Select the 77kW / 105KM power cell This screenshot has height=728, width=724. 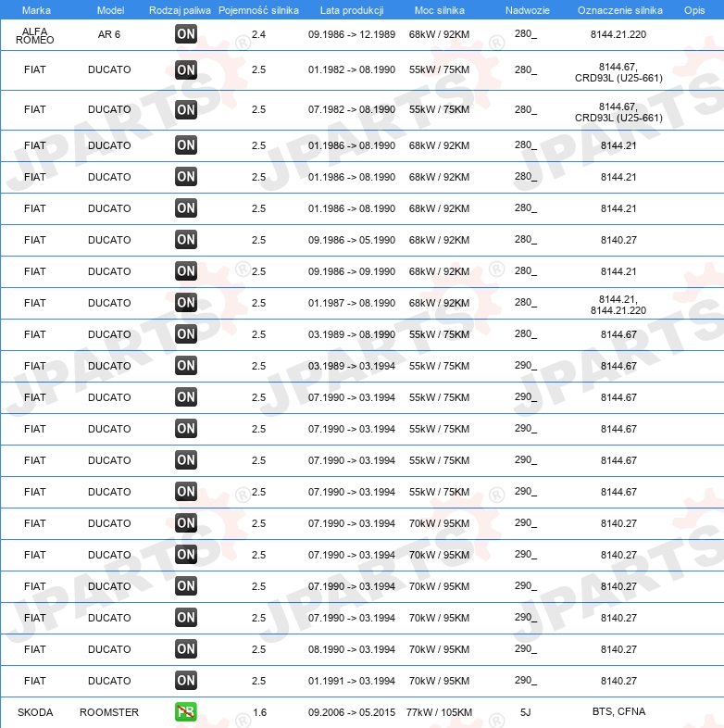(x=439, y=712)
